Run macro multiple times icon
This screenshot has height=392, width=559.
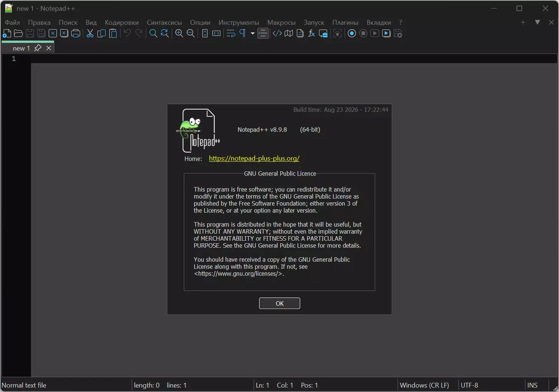[x=386, y=33]
